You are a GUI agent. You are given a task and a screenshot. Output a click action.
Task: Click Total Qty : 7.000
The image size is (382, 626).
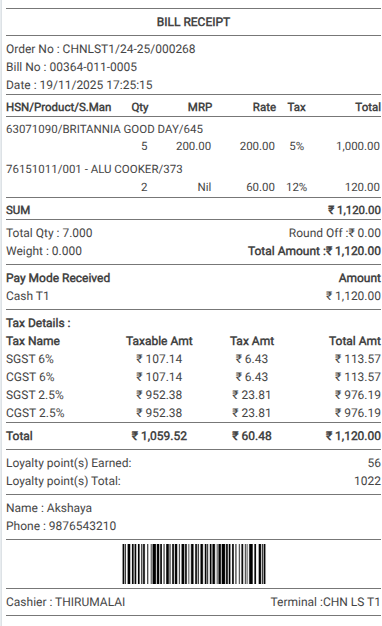49,233
